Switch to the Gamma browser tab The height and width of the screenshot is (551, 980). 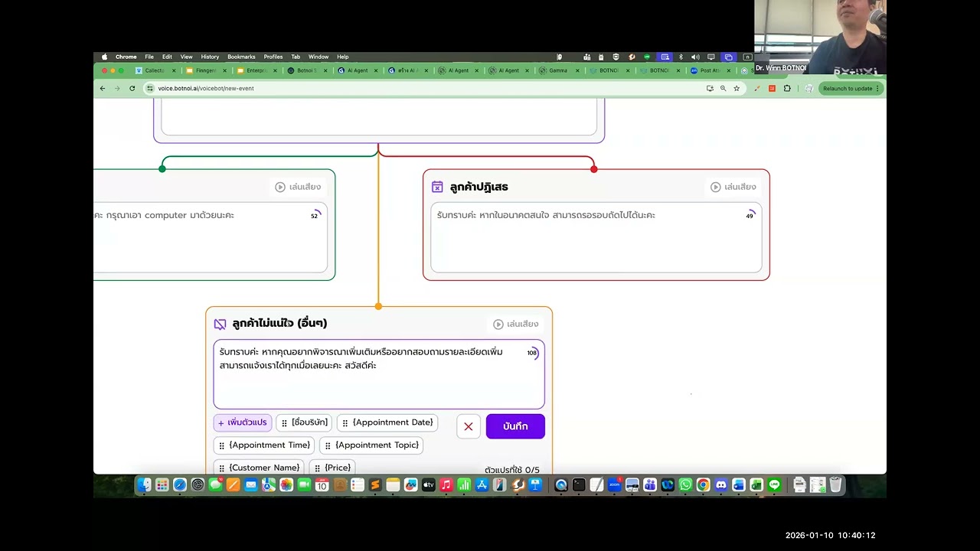point(558,70)
